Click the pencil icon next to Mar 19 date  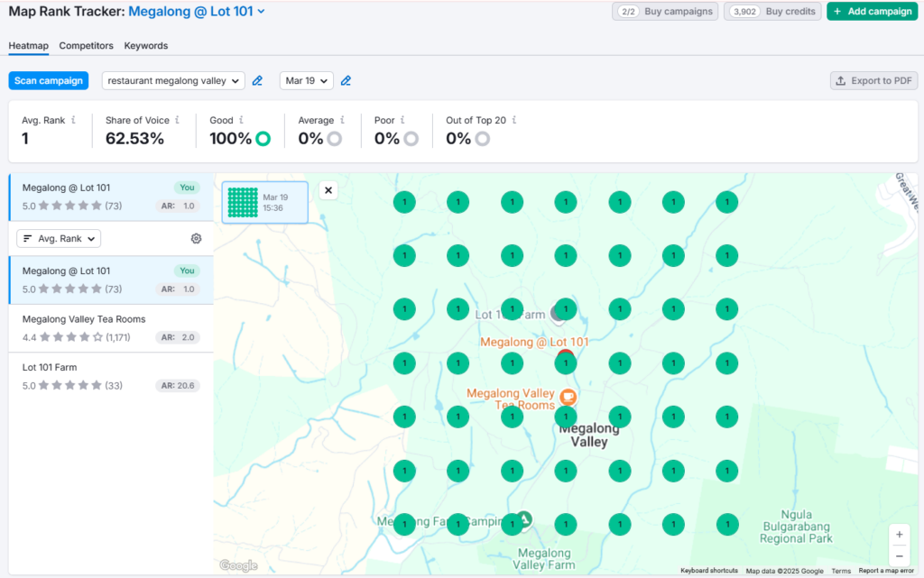(346, 80)
